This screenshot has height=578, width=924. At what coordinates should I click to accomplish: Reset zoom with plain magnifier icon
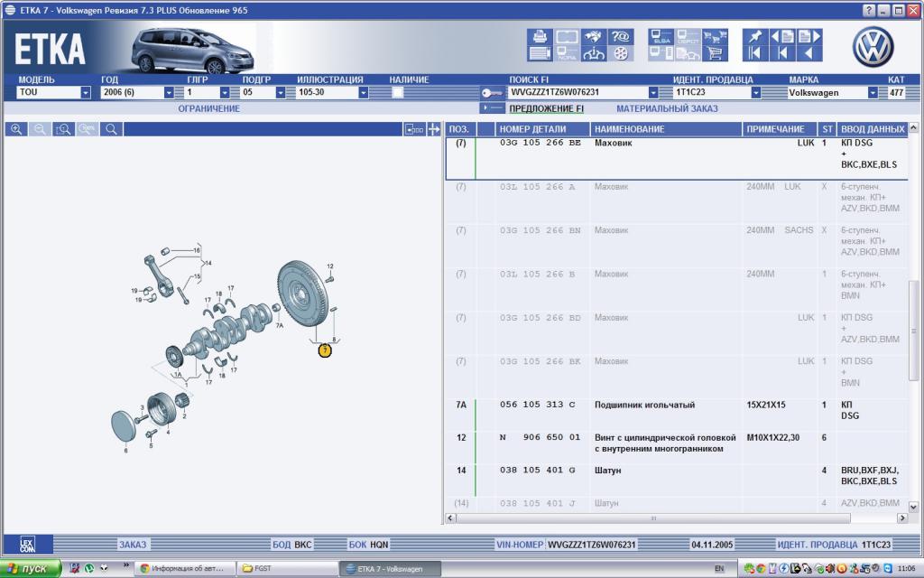coord(111,129)
